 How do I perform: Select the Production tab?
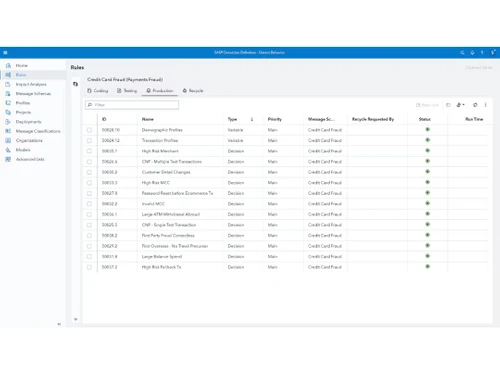(x=160, y=91)
